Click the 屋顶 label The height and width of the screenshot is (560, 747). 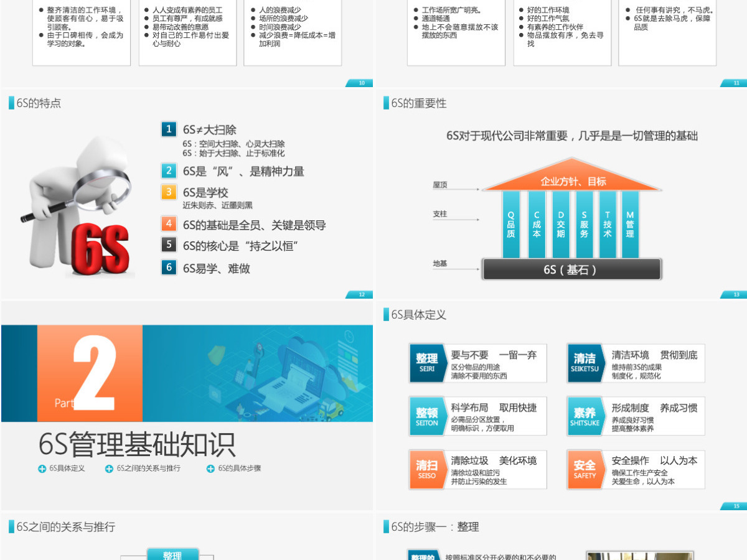[440, 185]
